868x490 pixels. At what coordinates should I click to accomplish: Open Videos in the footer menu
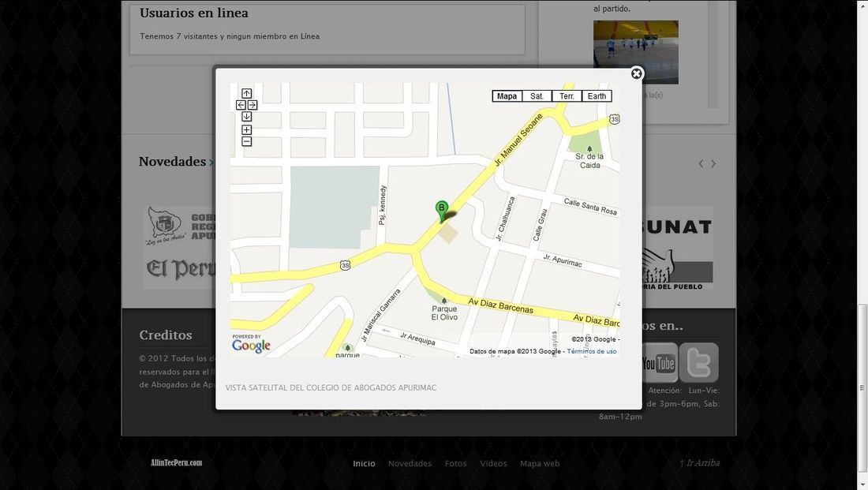tap(493, 463)
